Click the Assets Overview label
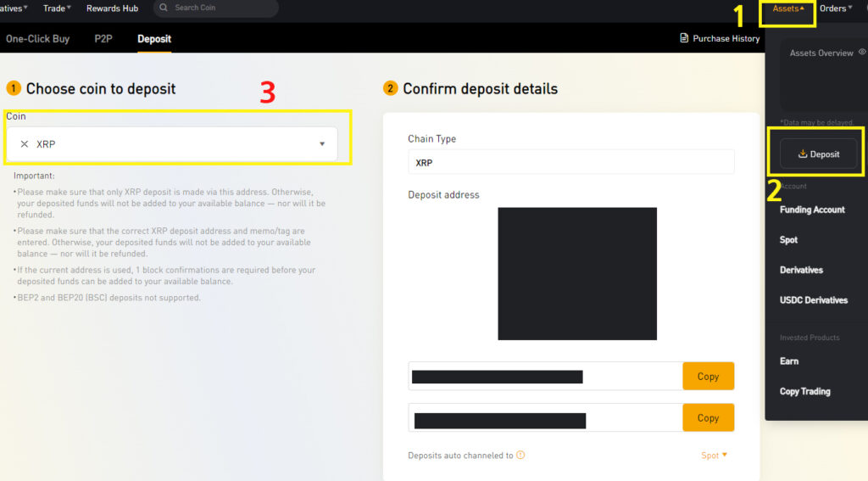Screen dimensions: 868x481 pos(821,53)
